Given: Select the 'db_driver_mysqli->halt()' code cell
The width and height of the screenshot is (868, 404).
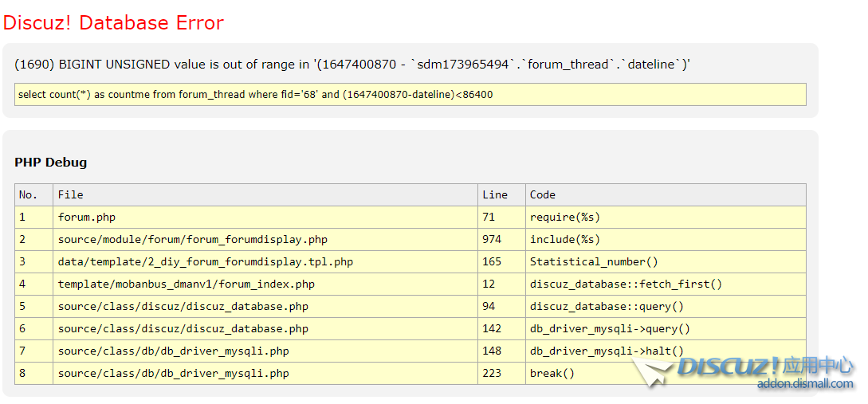Looking at the screenshot, I should click(666, 351).
